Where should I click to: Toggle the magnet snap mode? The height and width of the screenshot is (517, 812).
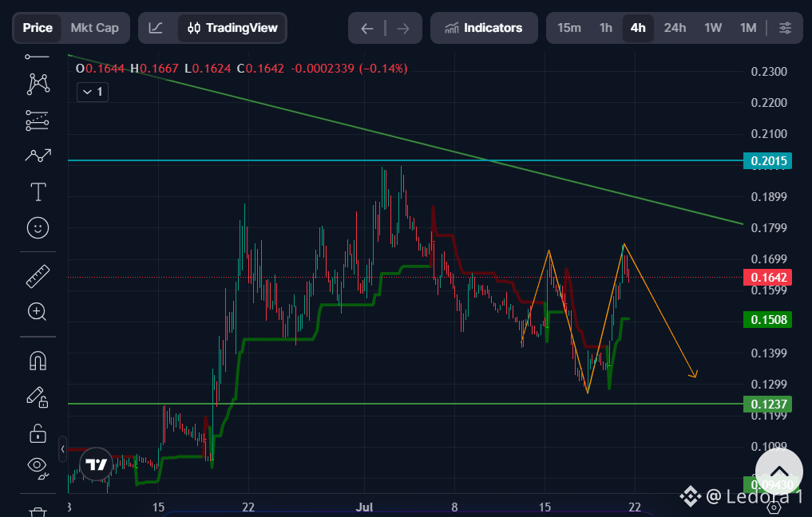point(38,361)
